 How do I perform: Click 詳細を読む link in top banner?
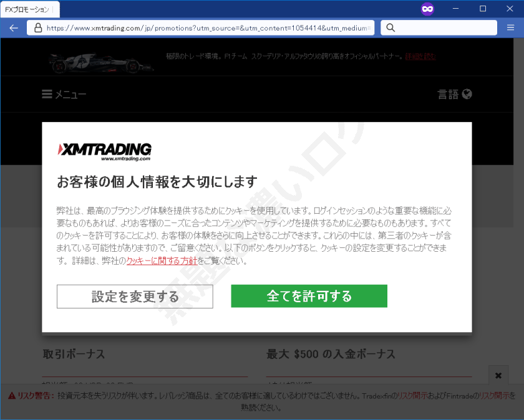[x=420, y=57]
